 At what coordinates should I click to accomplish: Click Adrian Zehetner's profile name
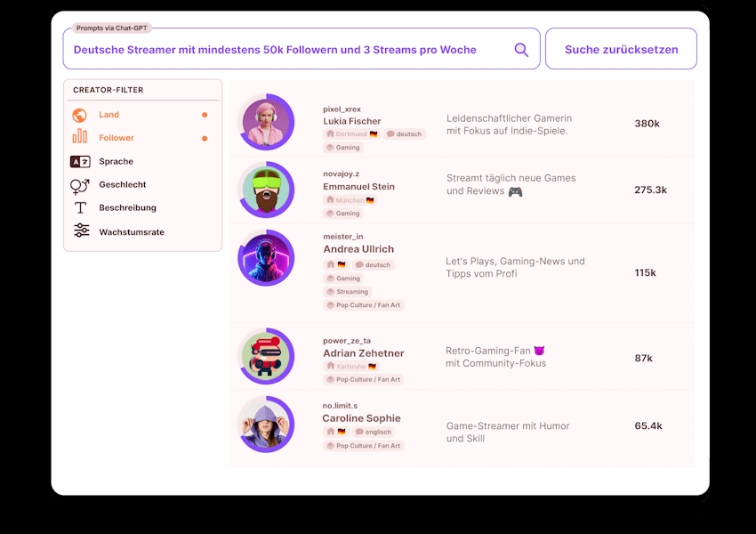pos(363,353)
